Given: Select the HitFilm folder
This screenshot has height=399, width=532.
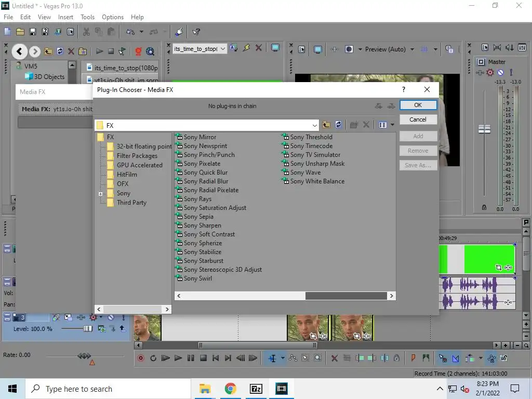Looking at the screenshot, I should coord(127,175).
